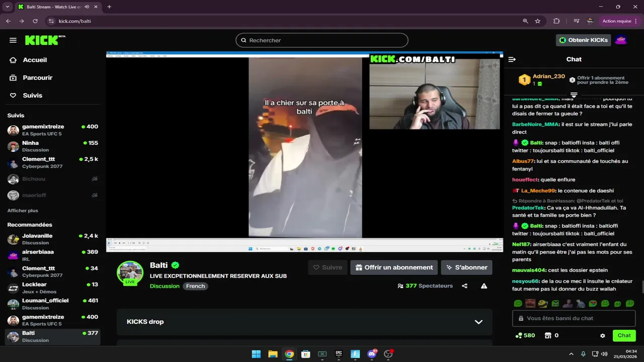Open chat settings gear icon
The image size is (644, 362).
(x=603, y=335)
